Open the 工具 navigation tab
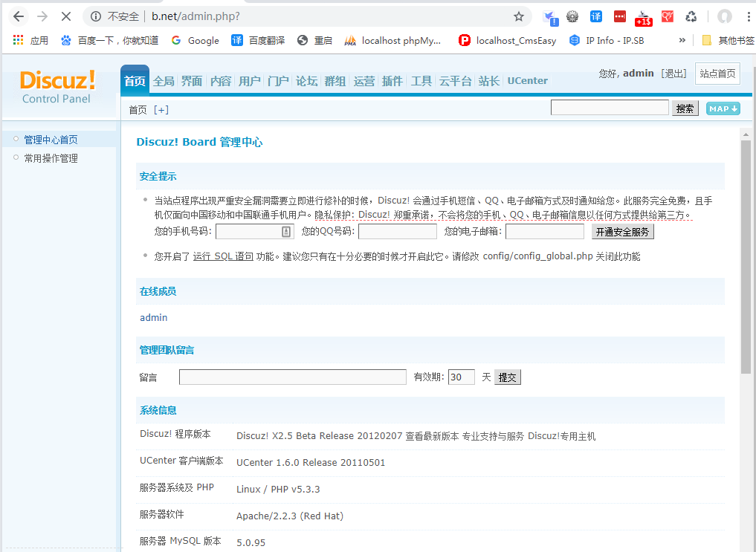 pyautogui.click(x=421, y=81)
